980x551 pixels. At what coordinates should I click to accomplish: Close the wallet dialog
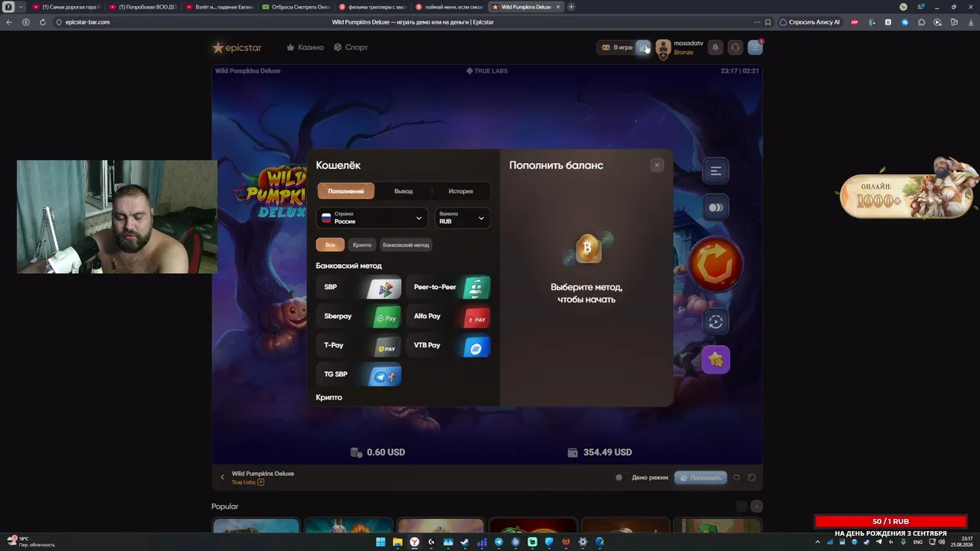point(656,165)
